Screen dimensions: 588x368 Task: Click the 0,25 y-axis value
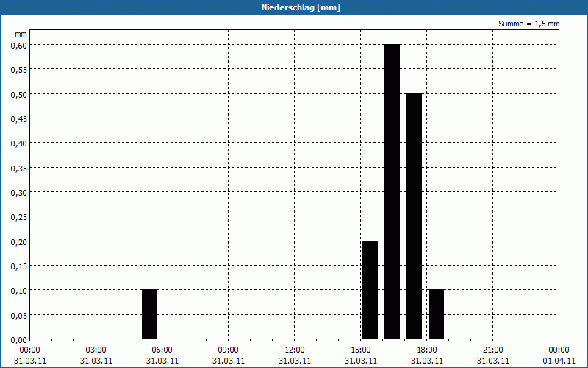pos(19,216)
